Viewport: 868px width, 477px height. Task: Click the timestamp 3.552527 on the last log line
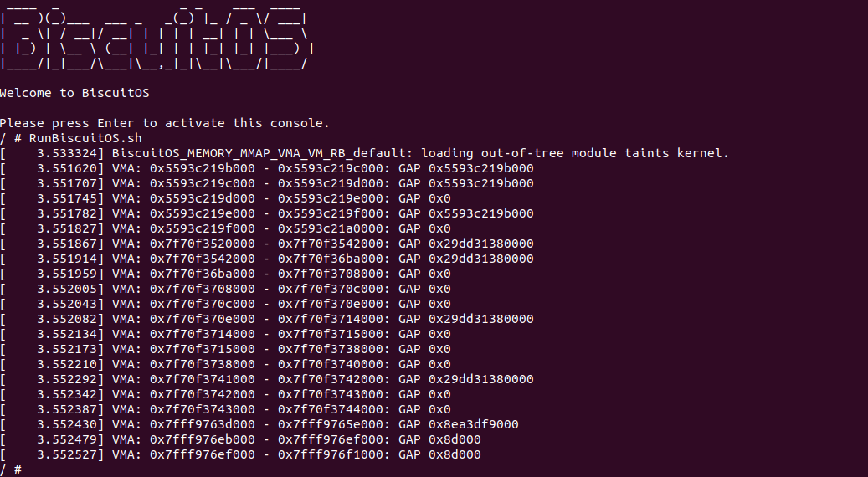tap(71, 454)
